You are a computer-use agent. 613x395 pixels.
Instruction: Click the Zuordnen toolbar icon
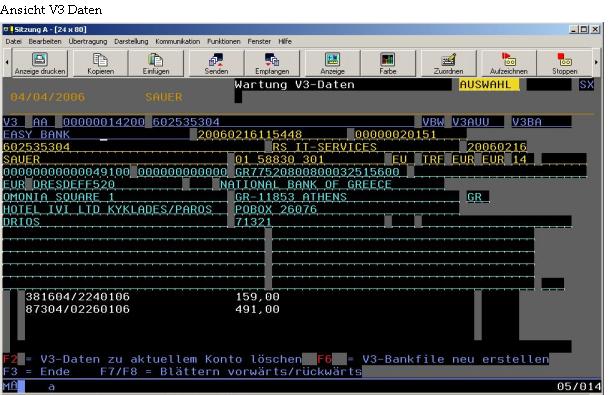pos(448,63)
